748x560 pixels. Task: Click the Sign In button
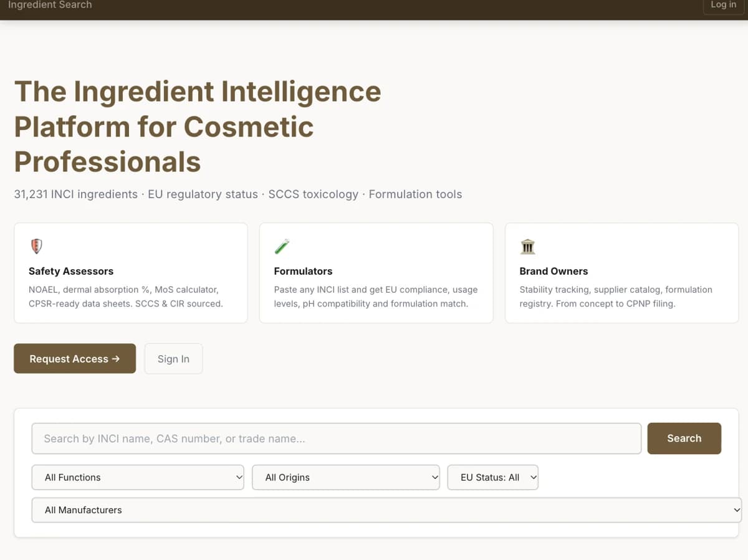[x=173, y=359]
